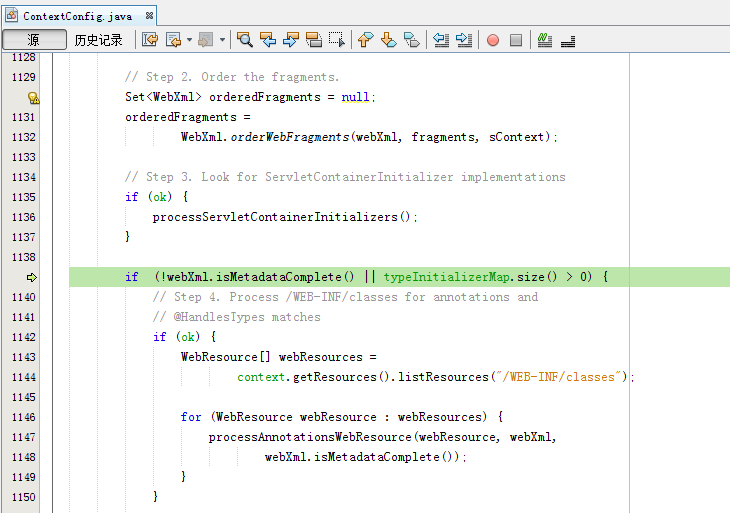Screen dimensions: 730x513
Task: Click comment 'Step 3. Look for ServletContainerInitializer'
Action: pos(299,177)
